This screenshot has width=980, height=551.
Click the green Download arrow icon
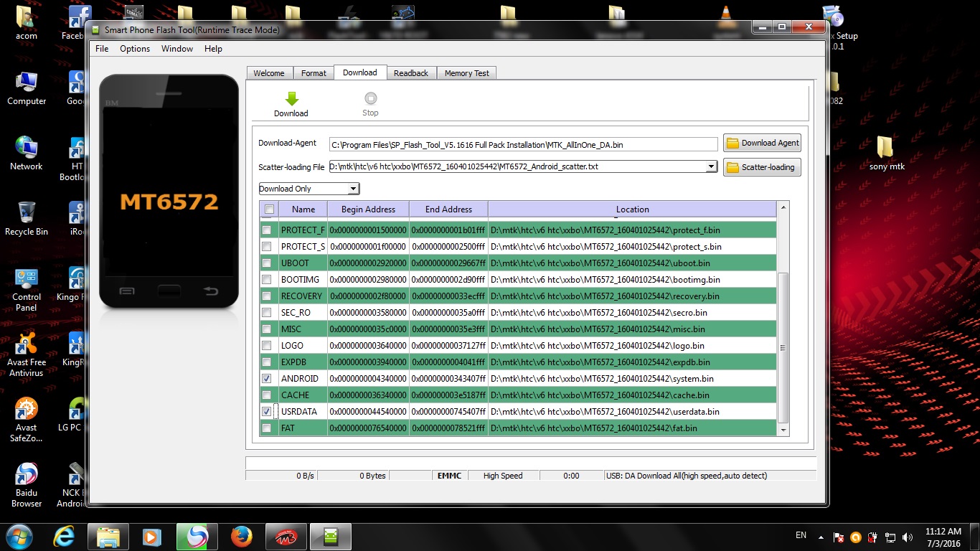coord(291,99)
